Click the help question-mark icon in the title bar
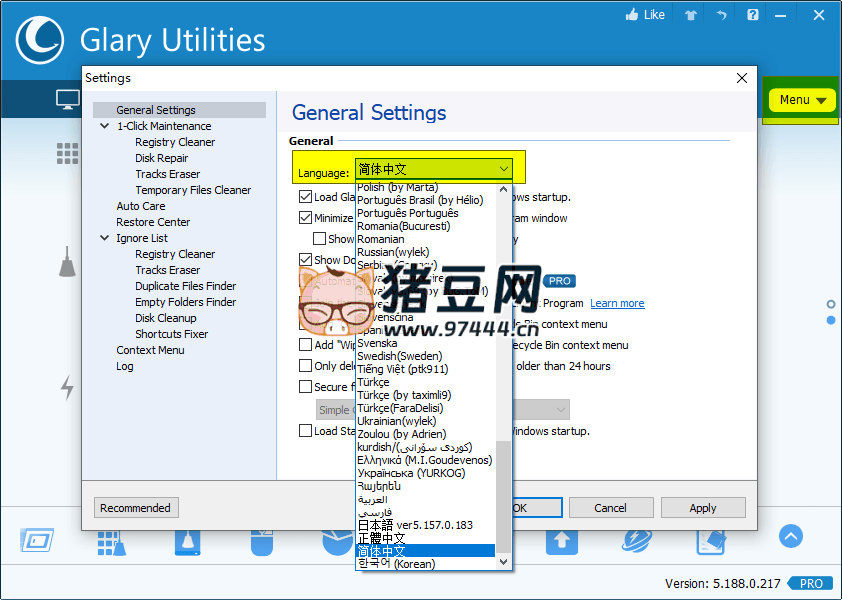 [752, 14]
